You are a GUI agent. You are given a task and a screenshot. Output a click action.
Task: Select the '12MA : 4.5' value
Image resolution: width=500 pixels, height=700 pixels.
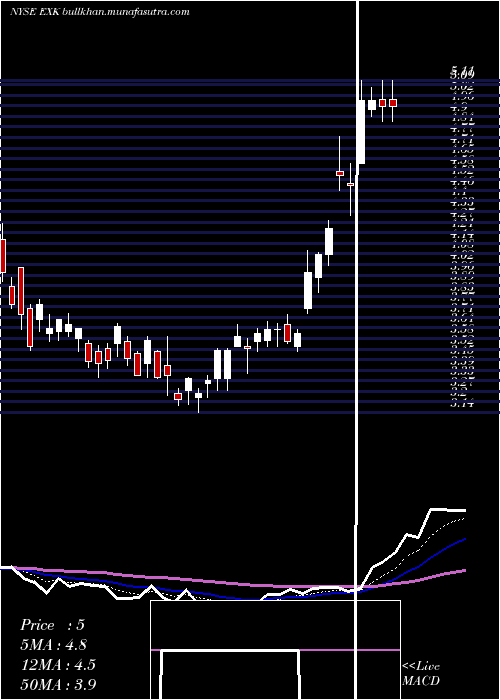click(x=58, y=665)
